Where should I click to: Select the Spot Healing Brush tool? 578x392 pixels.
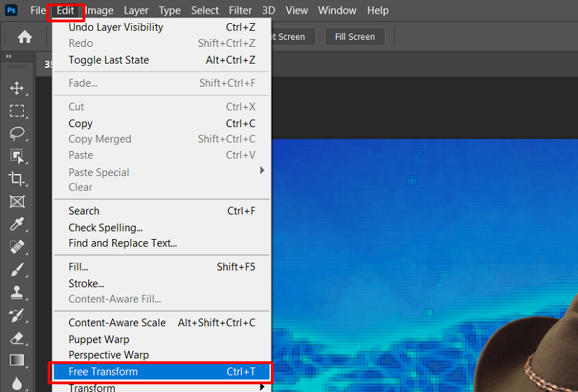point(17,247)
